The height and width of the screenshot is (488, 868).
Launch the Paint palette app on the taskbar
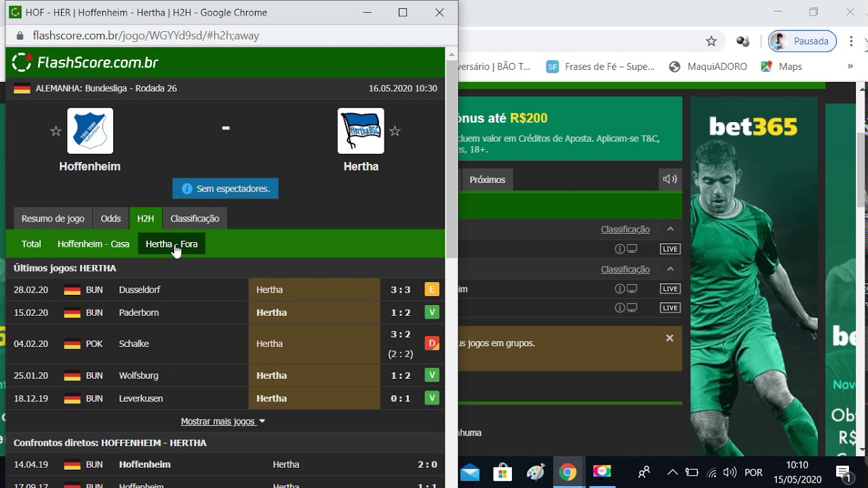(x=536, y=472)
